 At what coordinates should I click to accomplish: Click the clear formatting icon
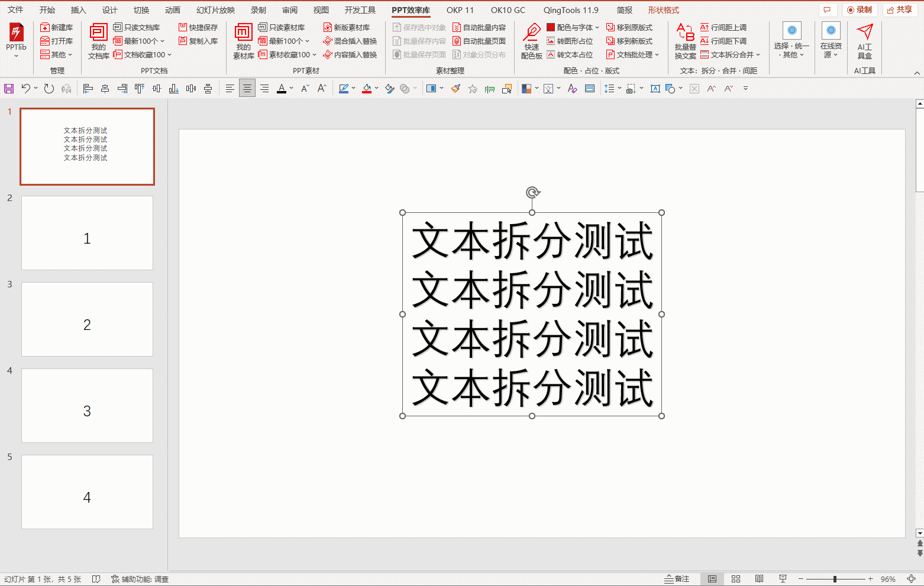[x=572, y=89]
